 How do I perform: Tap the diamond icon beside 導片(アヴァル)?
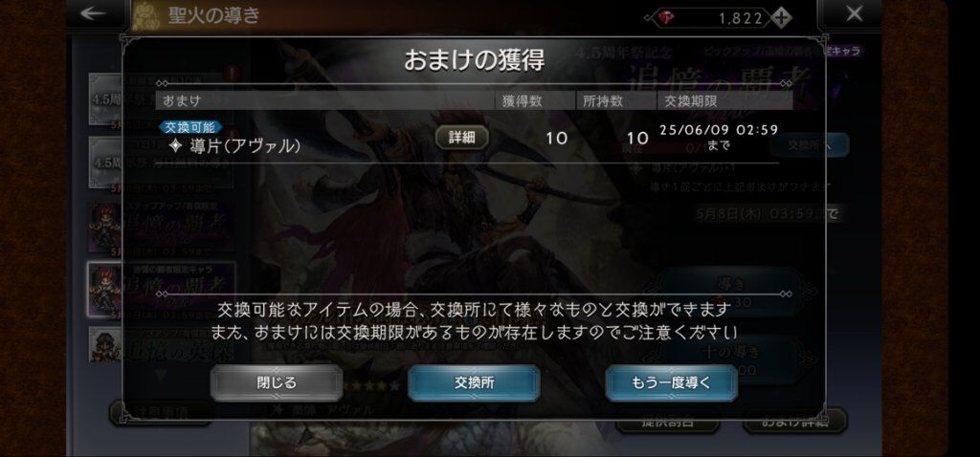176,146
